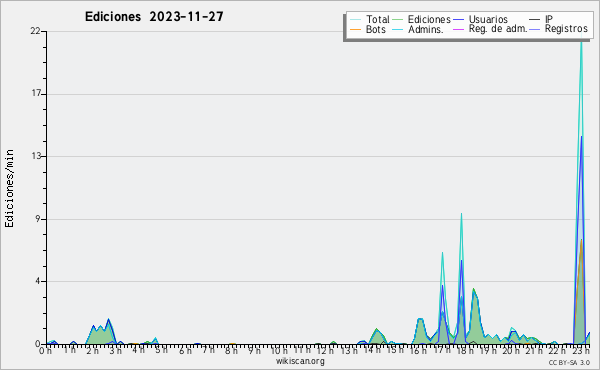
Task: Click the 16 h x-axis label
Action: click(x=418, y=351)
